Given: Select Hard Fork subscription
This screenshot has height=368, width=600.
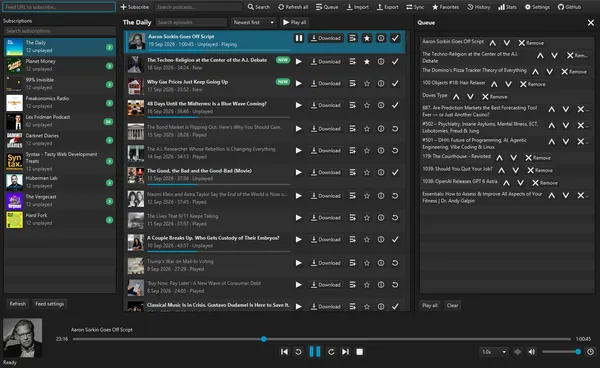Looking at the screenshot, I should (60, 219).
